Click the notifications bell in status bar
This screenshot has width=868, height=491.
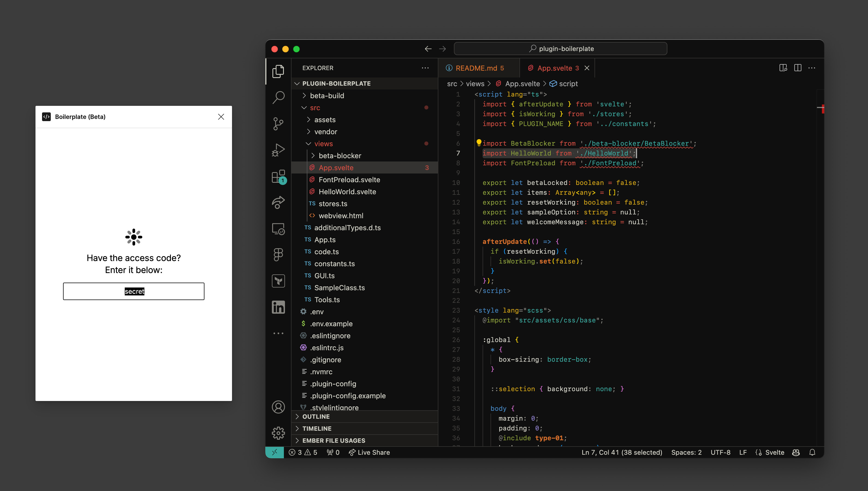coord(812,453)
